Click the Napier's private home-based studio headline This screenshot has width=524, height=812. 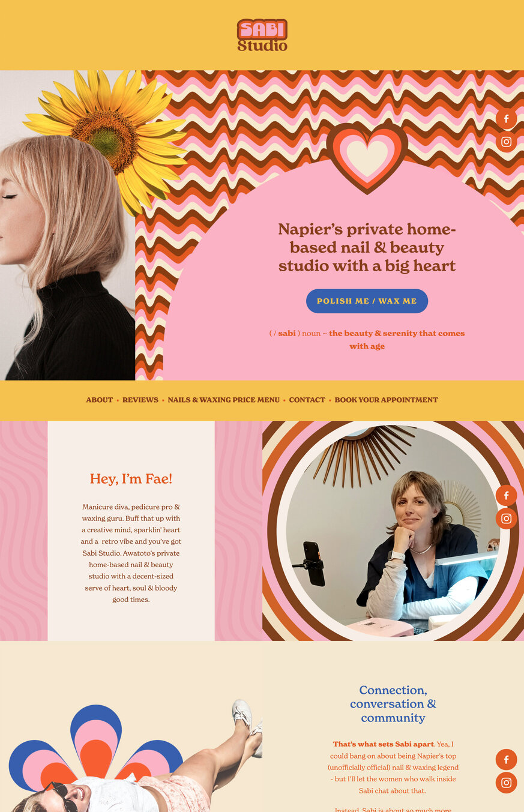pyautogui.click(x=367, y=247)
